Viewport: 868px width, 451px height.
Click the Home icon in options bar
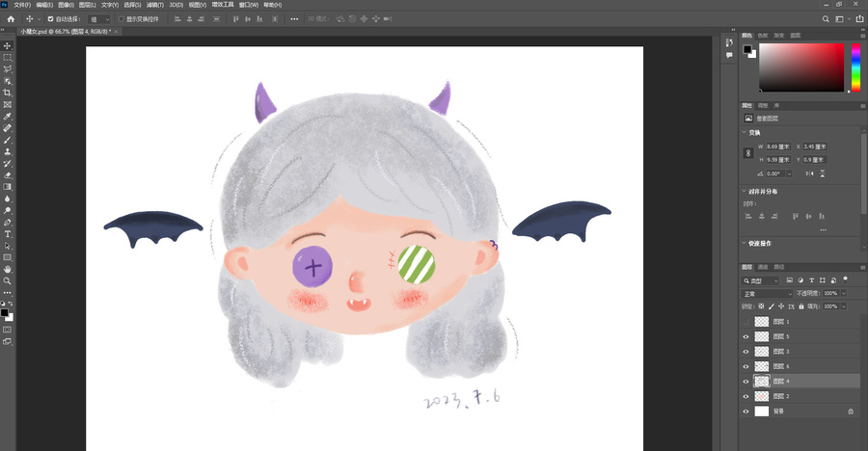coord(11,19)
